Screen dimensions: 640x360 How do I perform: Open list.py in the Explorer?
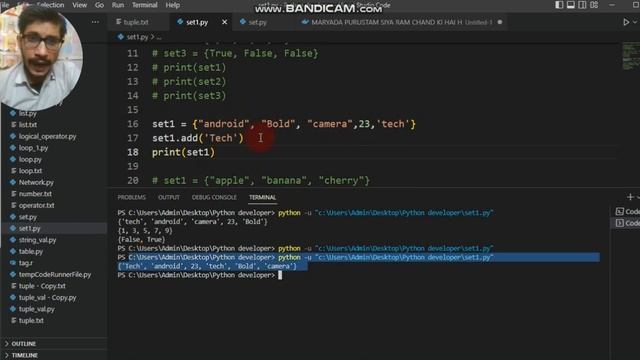(27, 113)
